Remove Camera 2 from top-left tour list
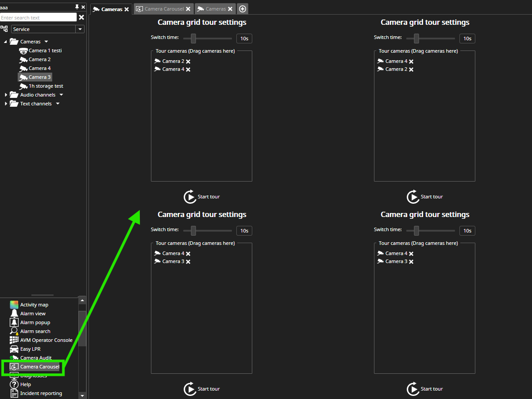This screenshot has width=532, height=399. [x=188, y=62]
